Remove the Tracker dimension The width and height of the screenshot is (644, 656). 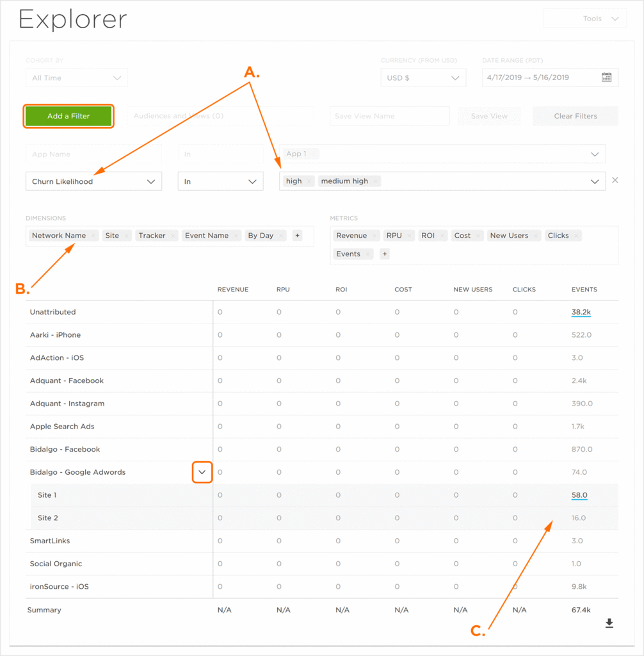(x=173, y=236)
